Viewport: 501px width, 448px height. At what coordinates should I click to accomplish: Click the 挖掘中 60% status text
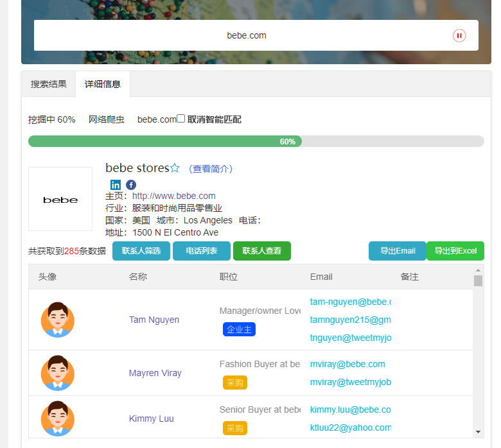(x=52, y=120)
